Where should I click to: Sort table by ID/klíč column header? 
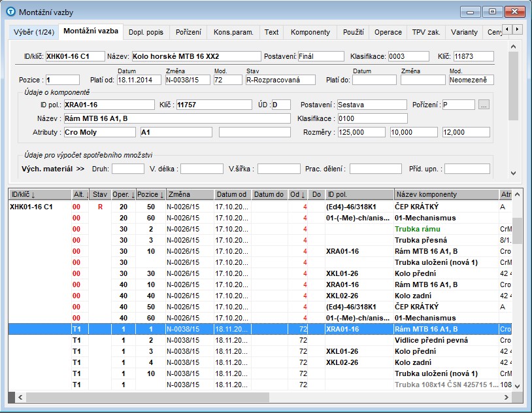(x=40, y=195)
